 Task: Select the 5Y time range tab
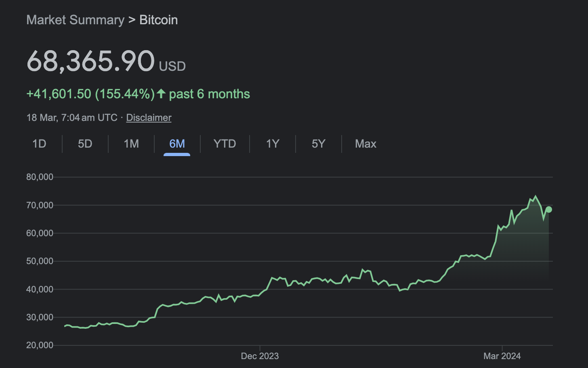(319, 144)
